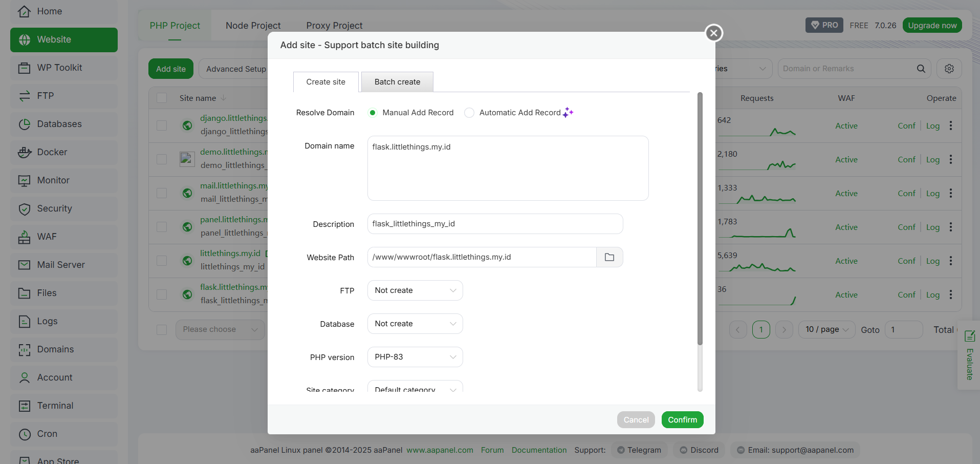
Task: Open more options for 5,639 requests row
Action: [951, 261]
